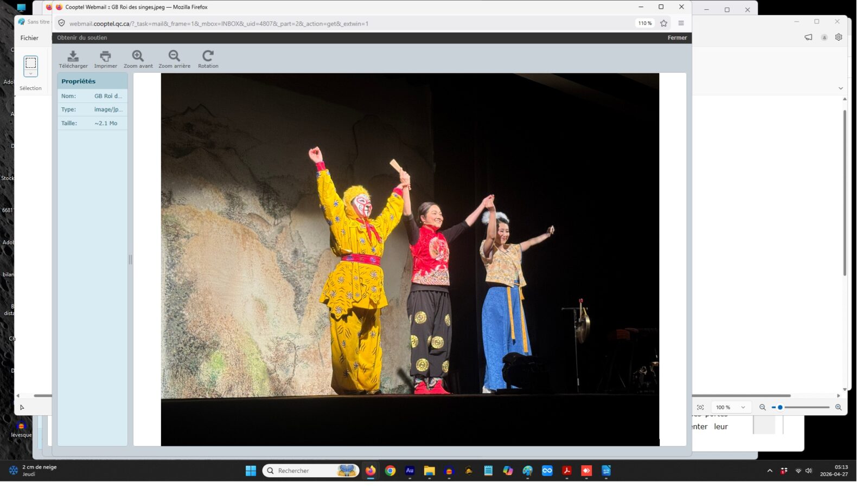This screenshot has height=488, width=868.
Task: Open Copilot from the taskbar
Action: [x=508, y=471]
